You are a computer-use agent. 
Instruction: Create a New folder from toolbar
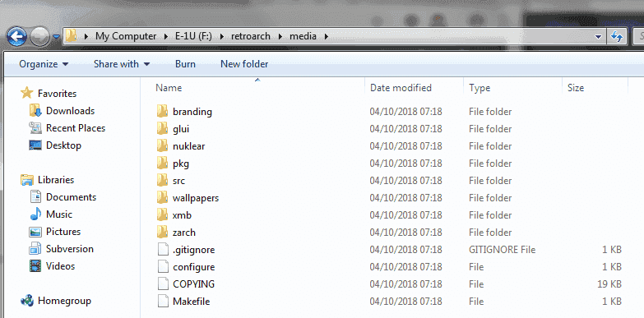coord(244,64)
